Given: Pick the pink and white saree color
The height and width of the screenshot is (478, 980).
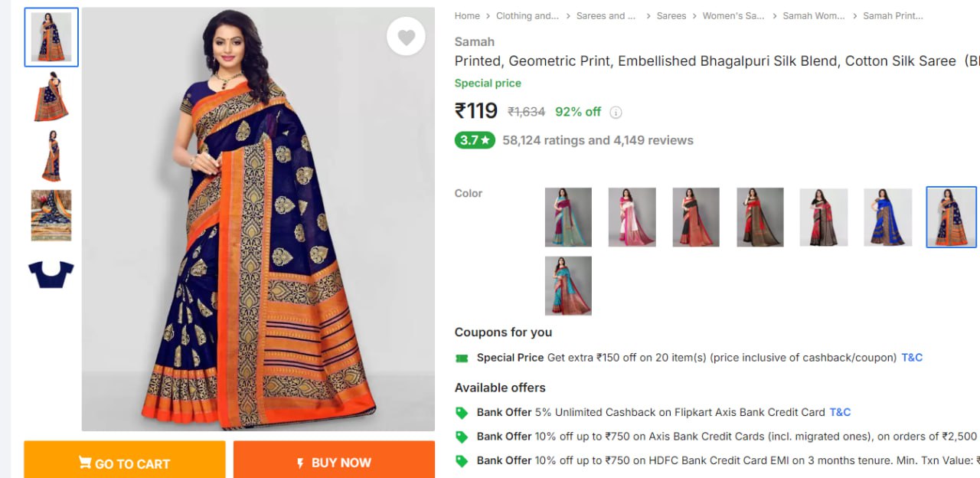Looking at the screenshot, I should pyautogui.click(x=632, y=217).
